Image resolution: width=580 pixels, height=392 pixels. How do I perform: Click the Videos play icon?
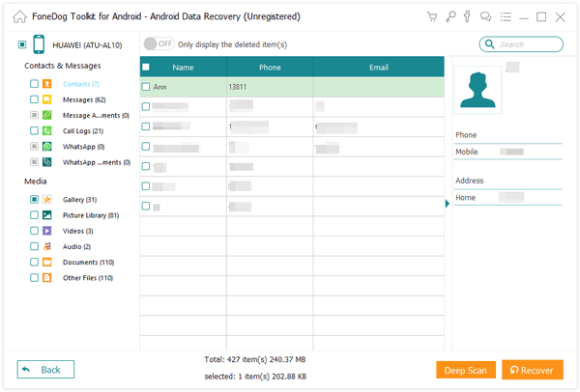click(47, 231)
